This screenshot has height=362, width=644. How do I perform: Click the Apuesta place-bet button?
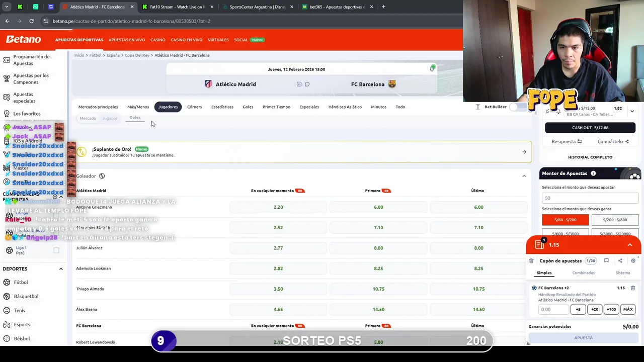click(x=584, y=338)
